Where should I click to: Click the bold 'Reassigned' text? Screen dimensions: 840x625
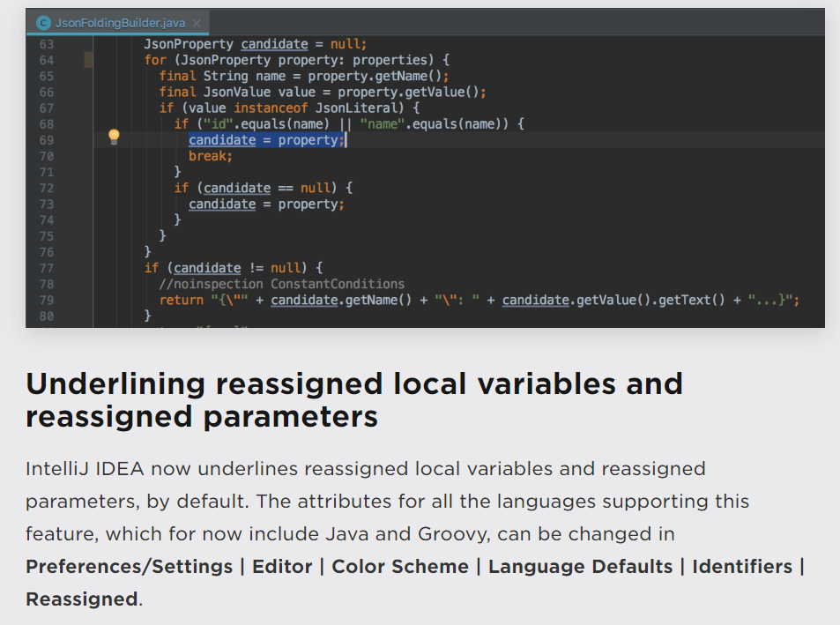(82, 599)
